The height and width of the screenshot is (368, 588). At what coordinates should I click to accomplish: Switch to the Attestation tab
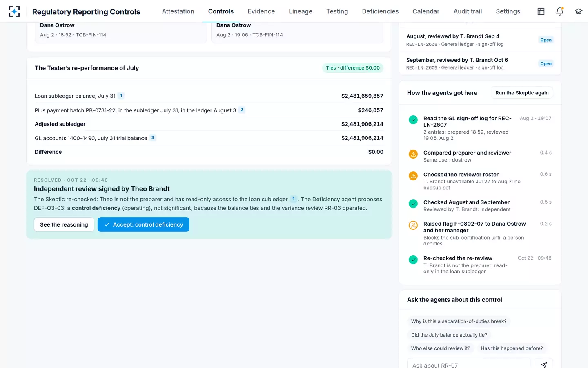[178, 11]
